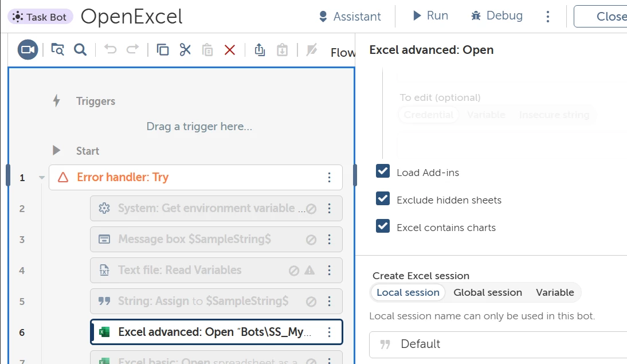Start the screen recorder icon

click(28, 50)
